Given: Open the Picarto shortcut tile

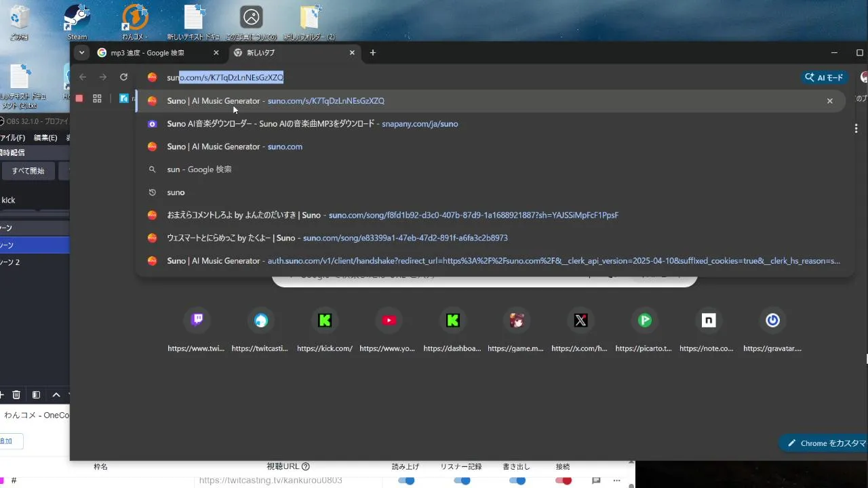Looking at the screenshot, I should (645, 331).
